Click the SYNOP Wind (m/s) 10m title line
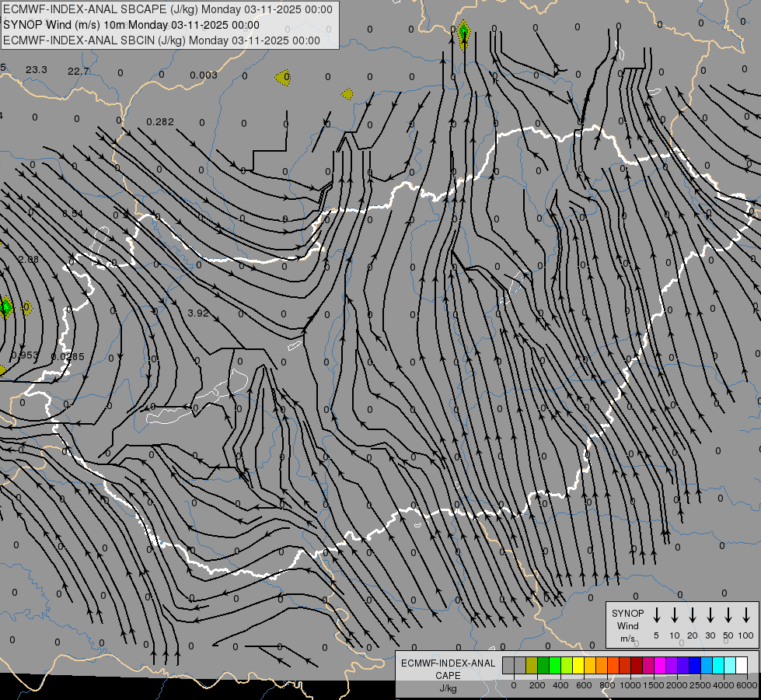The image size is (761, 700). [x=131, y=25]
